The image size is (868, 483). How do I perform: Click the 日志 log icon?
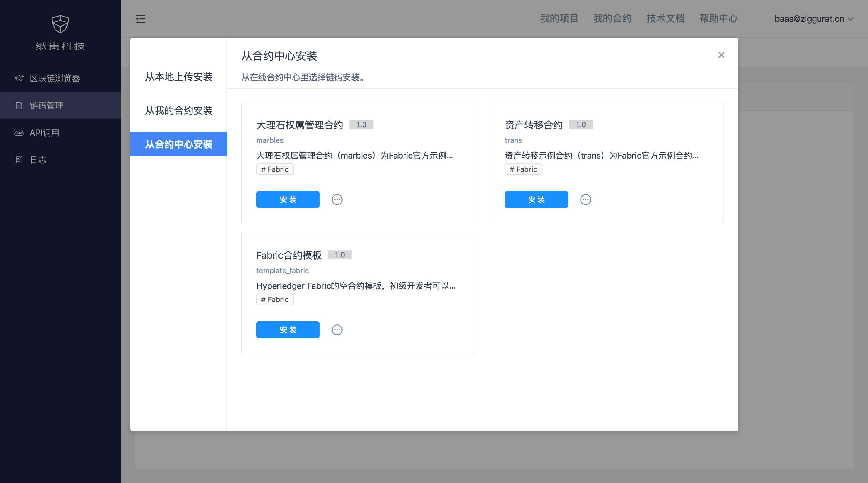pyautogui.click(x=19, y=160)
